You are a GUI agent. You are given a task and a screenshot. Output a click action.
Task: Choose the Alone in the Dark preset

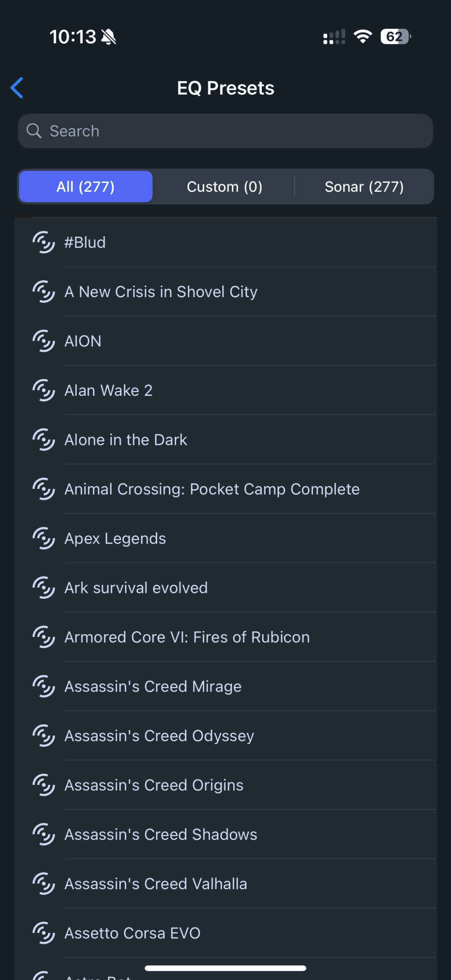(225, 440)
